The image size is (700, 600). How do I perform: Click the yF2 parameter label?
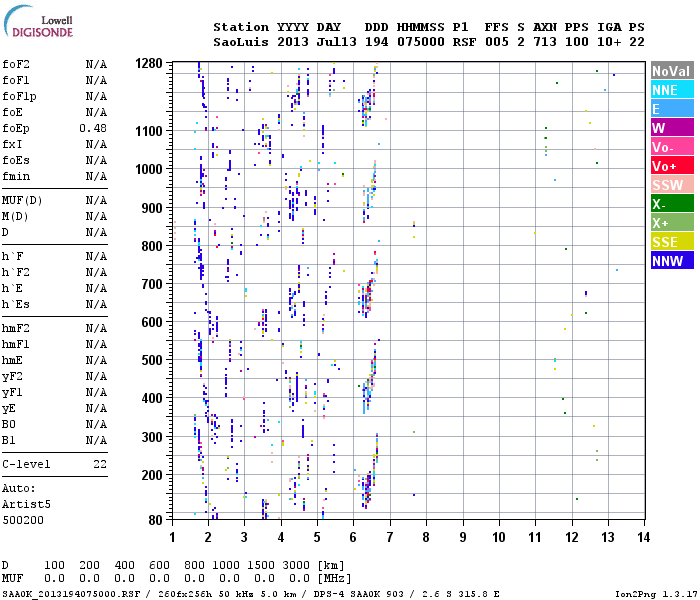click(12, 377)
